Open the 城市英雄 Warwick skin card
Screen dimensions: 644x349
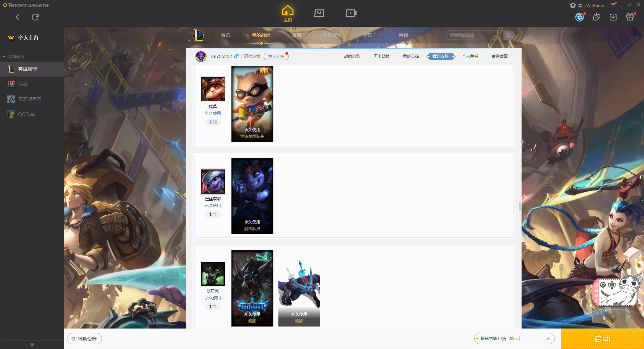252,288
